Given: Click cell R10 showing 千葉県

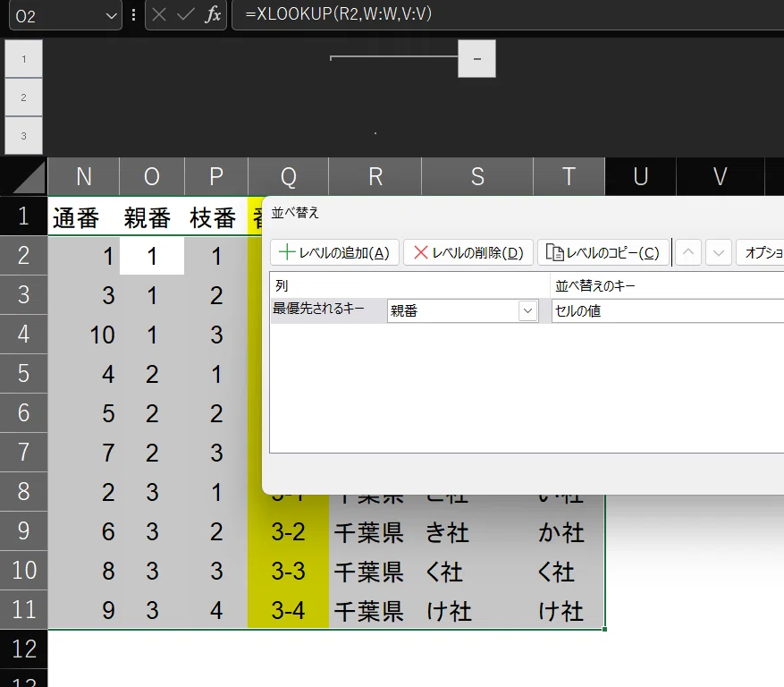Looking at the screenshot, I should pyautogui.click(x=375, y=571).
